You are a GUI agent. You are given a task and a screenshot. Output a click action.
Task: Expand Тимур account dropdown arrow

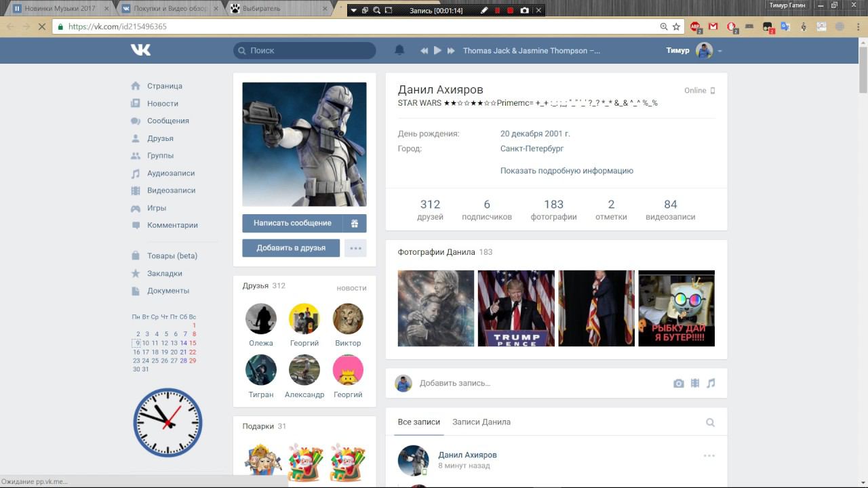pyautogui.click(x=719, y=52)
